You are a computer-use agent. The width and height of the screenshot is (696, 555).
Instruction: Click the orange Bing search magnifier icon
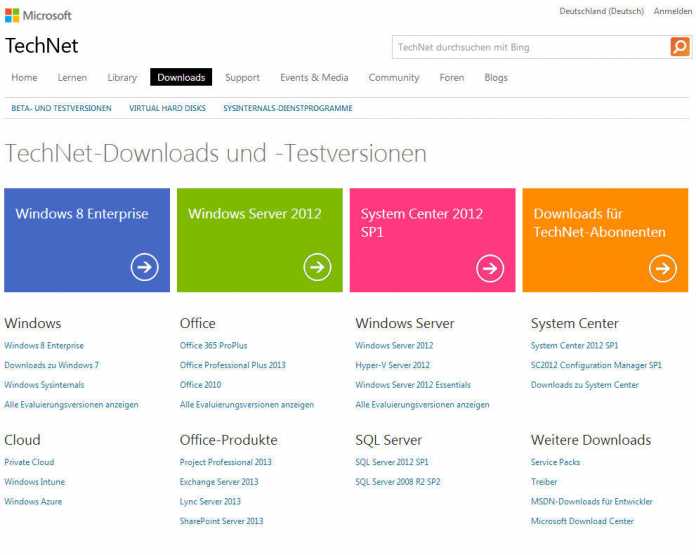click(x=680, y=47)
